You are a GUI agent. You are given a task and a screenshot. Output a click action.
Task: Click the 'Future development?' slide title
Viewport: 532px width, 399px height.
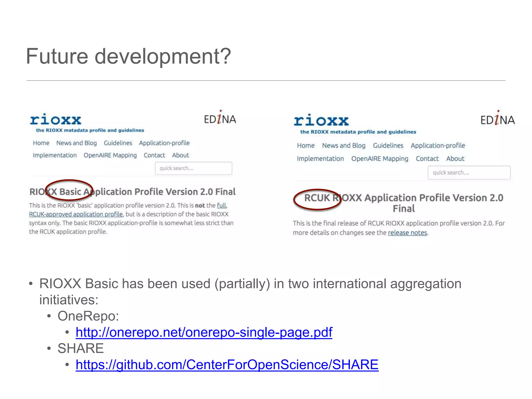[129, 56]
